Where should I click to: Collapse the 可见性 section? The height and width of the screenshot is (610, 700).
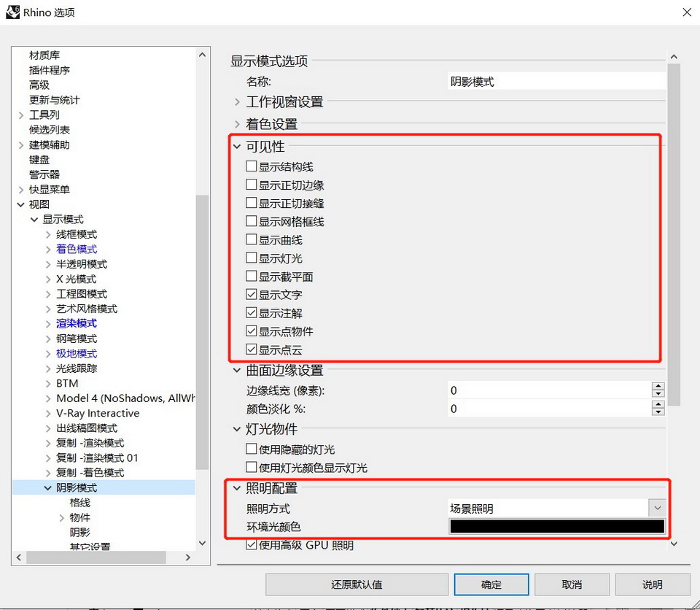237,147
